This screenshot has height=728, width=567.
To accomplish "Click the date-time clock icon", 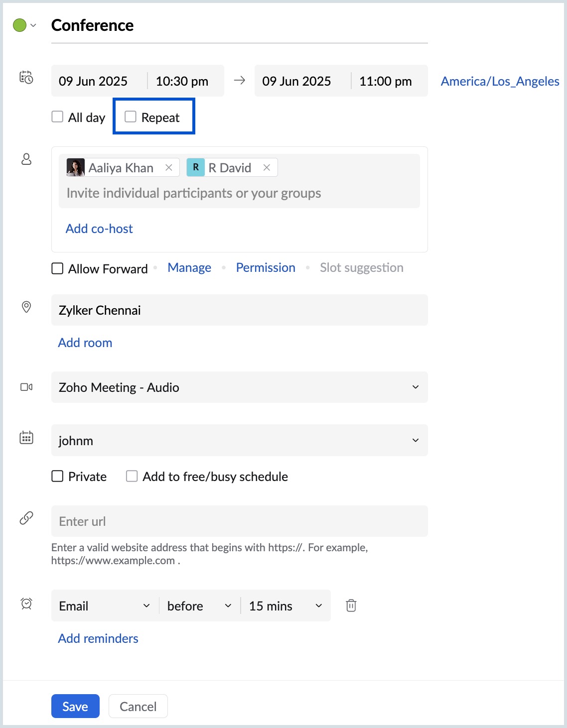I will [x=26, y=77].
